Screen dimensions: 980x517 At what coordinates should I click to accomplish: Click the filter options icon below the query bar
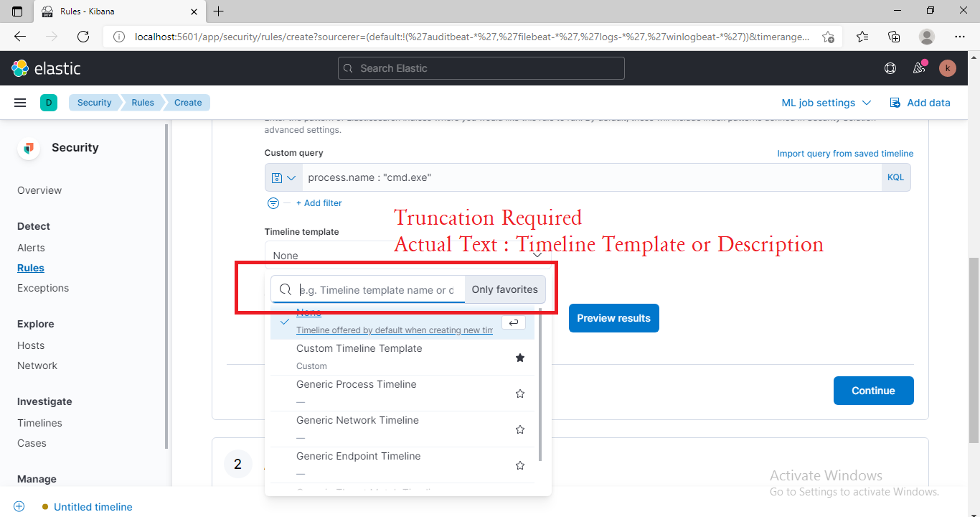[273, 202]
